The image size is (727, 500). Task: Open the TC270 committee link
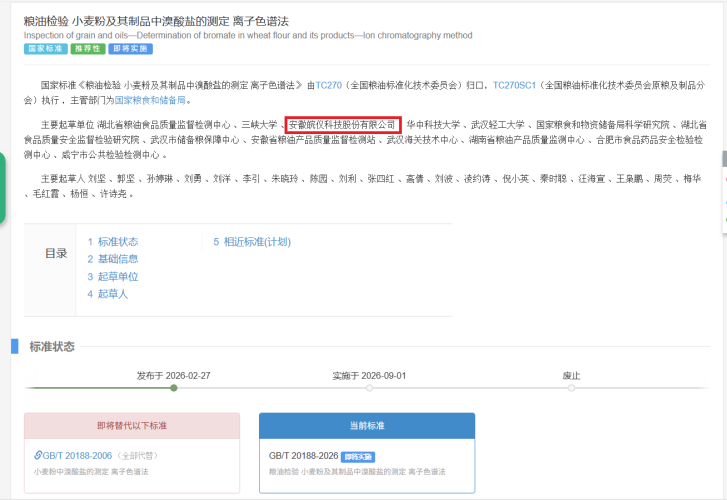tap(328, 85)
